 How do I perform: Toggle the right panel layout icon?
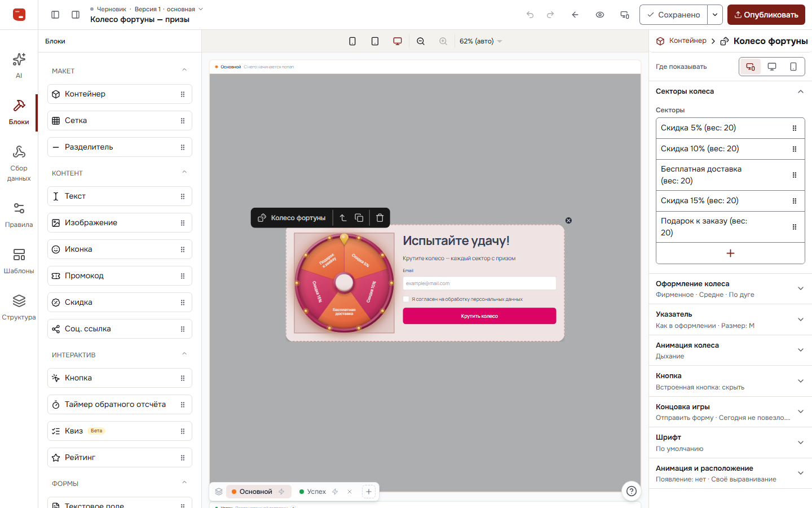pyautogui.click(x=76, y=15)
